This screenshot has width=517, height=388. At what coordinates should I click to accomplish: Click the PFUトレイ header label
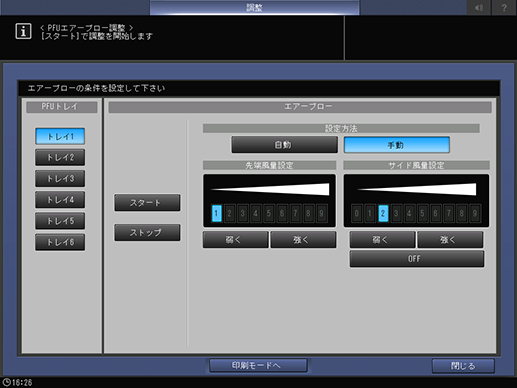click(62, 107)
